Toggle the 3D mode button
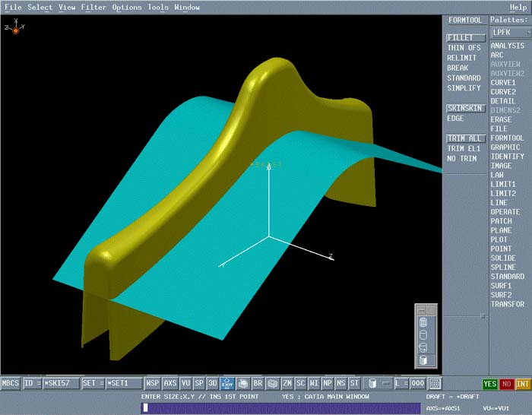 (x=213, y=384)
